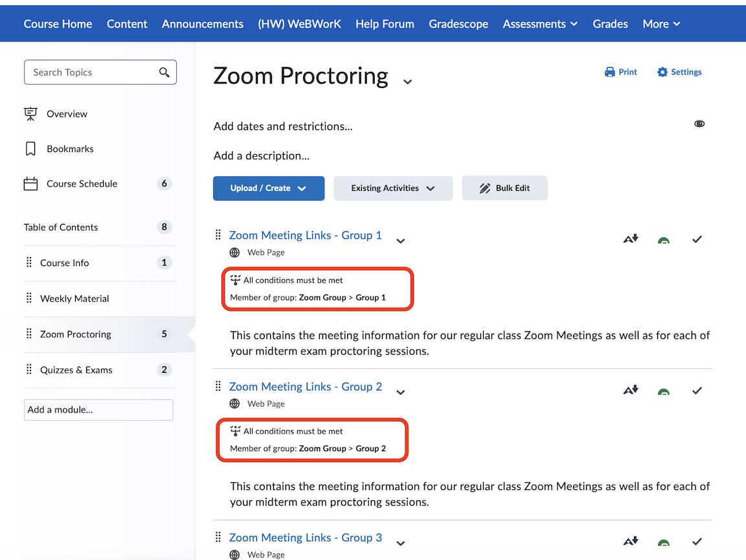The width and height of the screenshot is (746, 560).
Task: Open Bookmarks in the sidebar
Action: click(x=70, y=149)
